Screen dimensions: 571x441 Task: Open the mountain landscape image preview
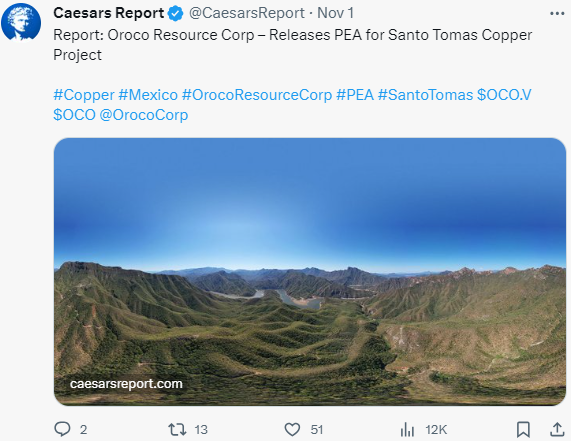click(x=310, y=272)
